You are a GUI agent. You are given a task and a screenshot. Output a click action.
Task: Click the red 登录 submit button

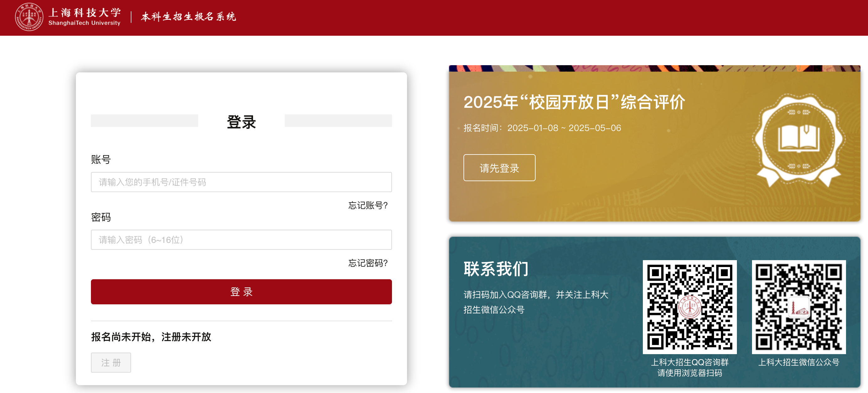241,292
